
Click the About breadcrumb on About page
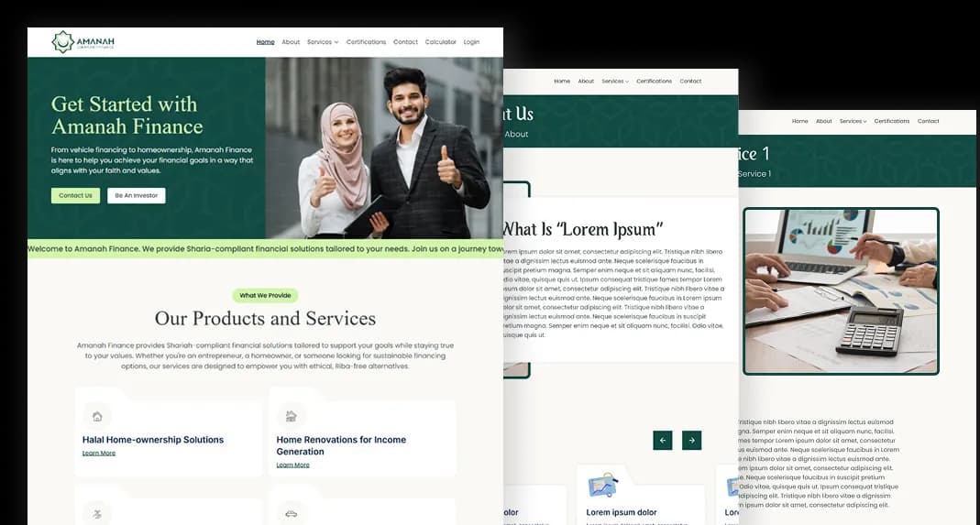(x=517, y=135)
